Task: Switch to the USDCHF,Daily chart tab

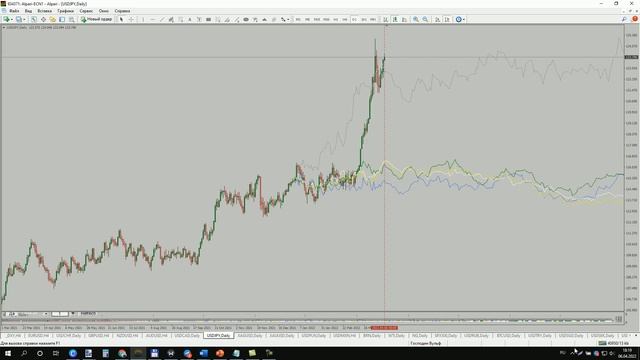Action: pos(69,336)
